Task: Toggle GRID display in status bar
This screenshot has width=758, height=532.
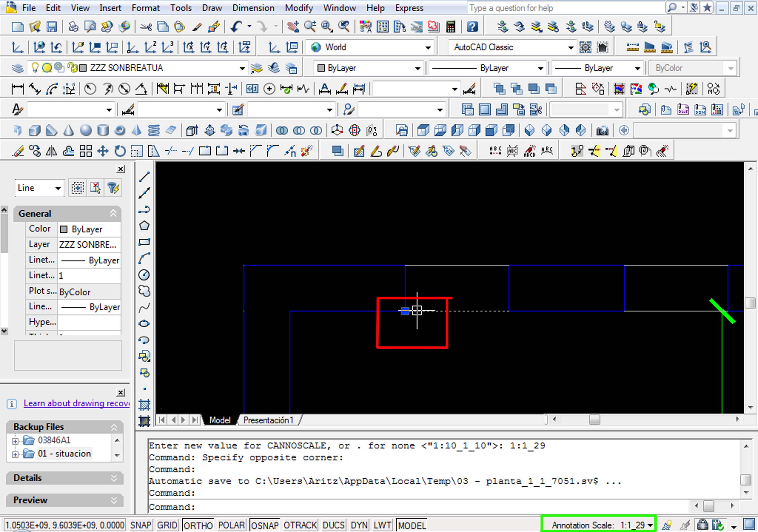Action: (x=167, y=525)
